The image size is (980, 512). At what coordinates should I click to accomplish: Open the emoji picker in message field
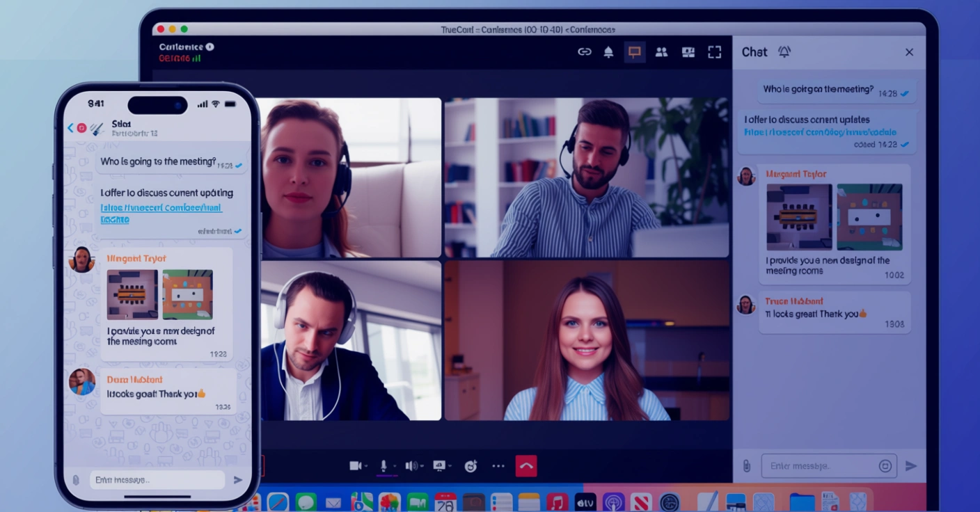click(885, 466)
